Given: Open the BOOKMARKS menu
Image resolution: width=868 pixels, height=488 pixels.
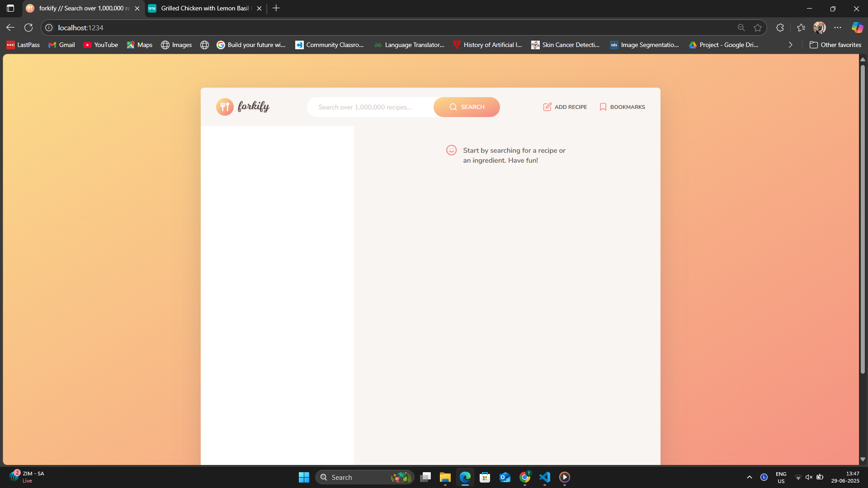Looking at the screenshot, I should (x=622, y=107).
